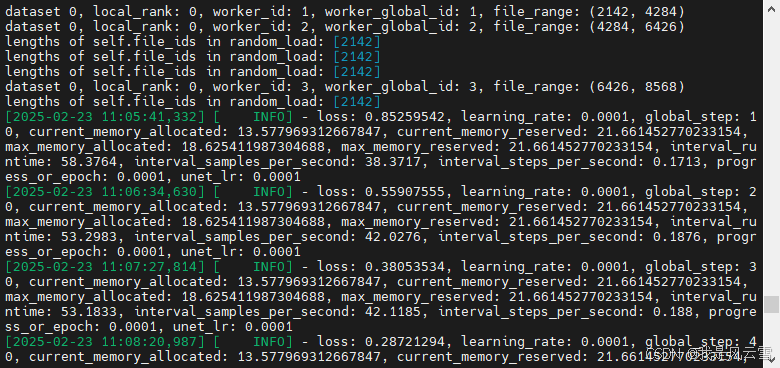Click the loss value 0.38053534
This screenshot has height=368, width=780.
[404, 267]
